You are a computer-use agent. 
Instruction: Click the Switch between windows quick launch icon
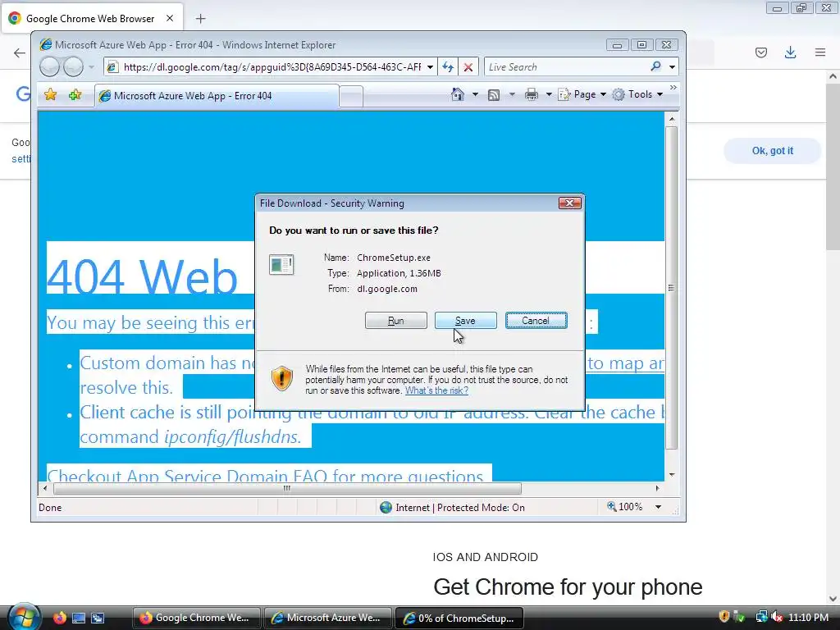[98, 618]
